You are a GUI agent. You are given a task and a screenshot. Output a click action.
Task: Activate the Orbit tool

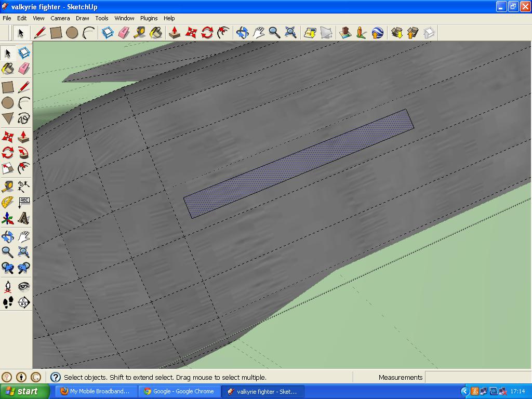pos(8,236)
